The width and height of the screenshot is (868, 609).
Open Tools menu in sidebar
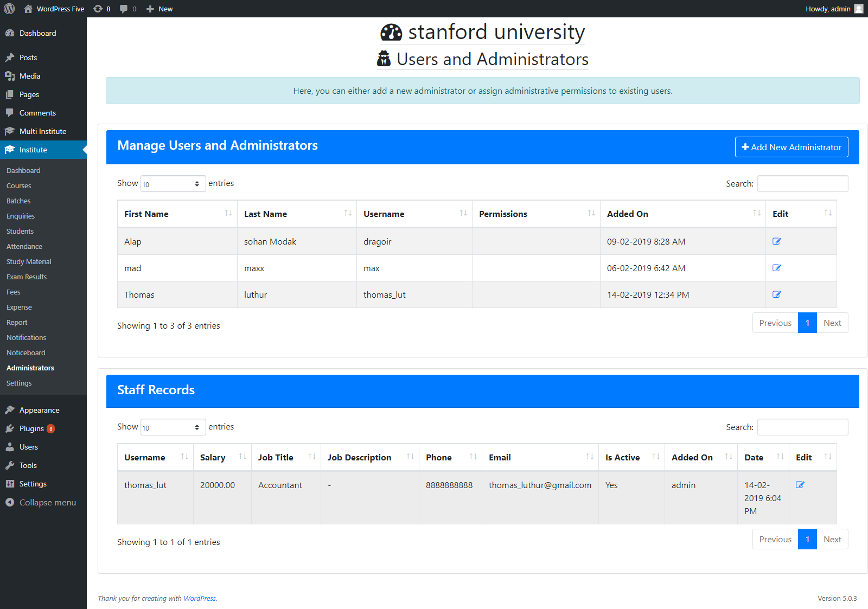43,465
